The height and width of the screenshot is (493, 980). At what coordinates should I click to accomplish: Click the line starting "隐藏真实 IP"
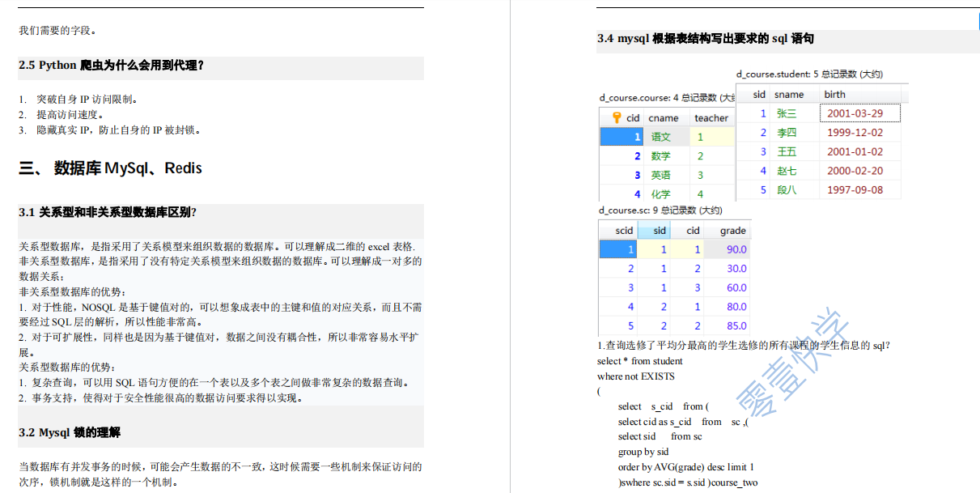(118, 130)
